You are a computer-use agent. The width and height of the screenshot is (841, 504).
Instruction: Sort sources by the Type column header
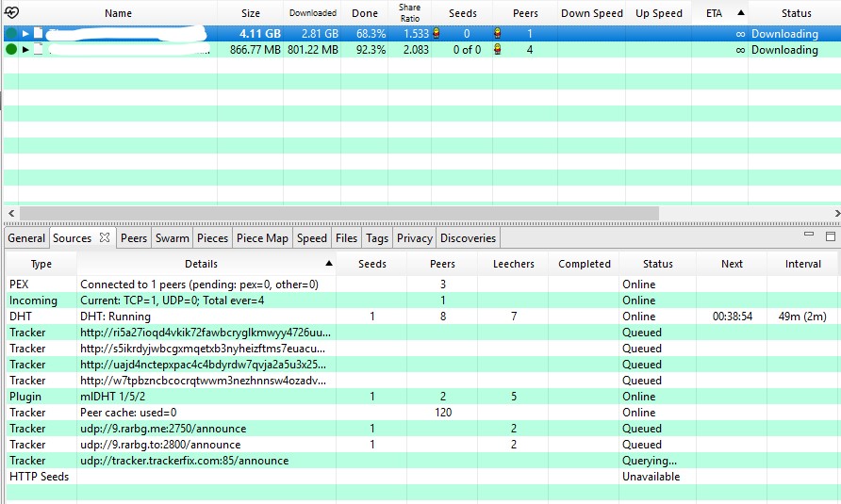41,264
